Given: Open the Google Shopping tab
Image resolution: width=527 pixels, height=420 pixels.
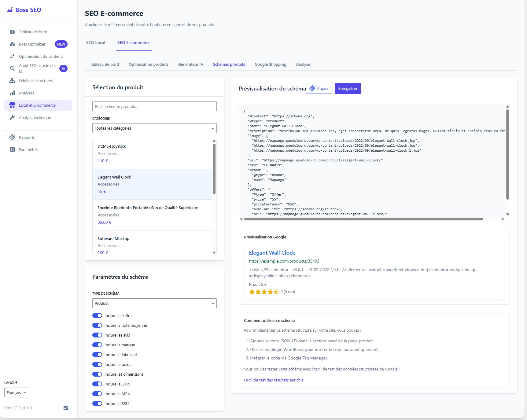Looking at the screenshot, I should click(270, 64).
